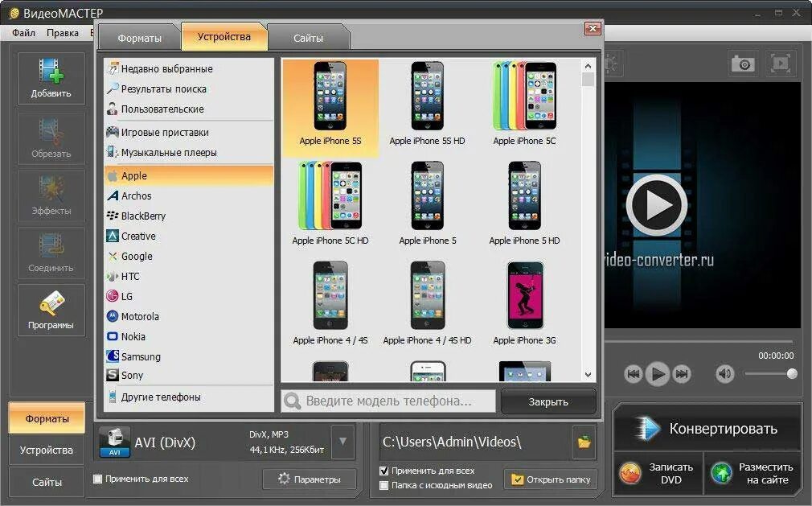The width and height of the screenshot is (812, 506).
Task: Select Музыкальные плееры category
Action: 188,152
